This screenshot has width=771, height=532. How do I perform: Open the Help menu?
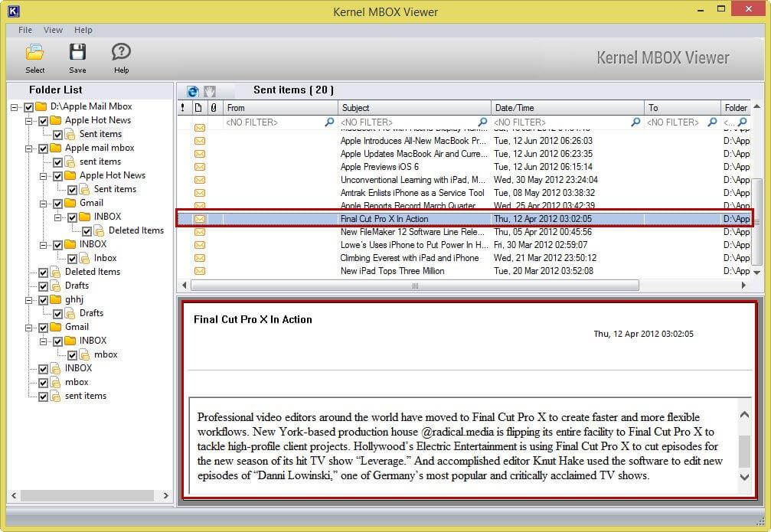(83, 30)
